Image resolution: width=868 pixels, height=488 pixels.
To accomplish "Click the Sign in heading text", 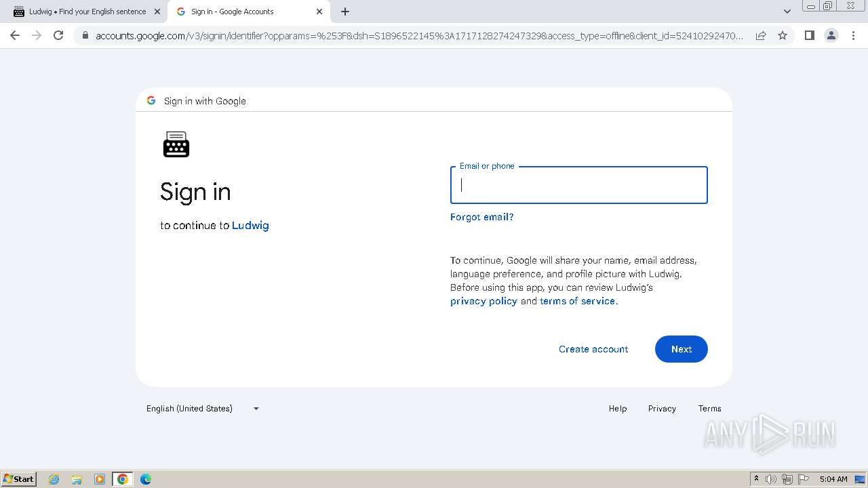I will click(x=195, y=192).
